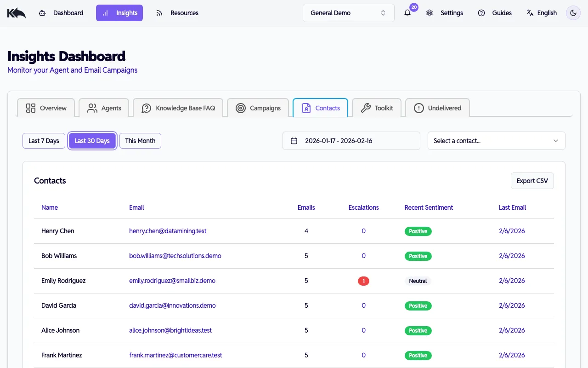Click the Toolkit wrench icon
Viewport: 588px width, 368px height.
tap(366, 108)
